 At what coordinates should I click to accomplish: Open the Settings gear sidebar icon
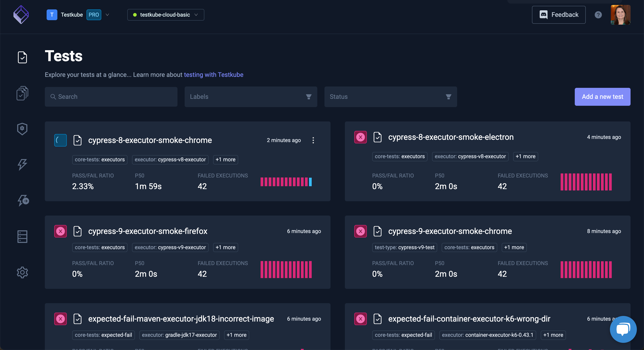coord(22,272)
